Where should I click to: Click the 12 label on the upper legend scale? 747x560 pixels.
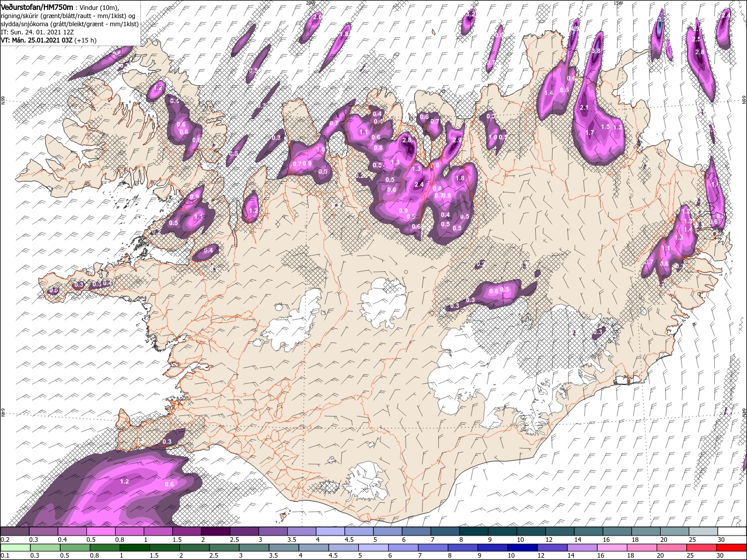point(549,540)
